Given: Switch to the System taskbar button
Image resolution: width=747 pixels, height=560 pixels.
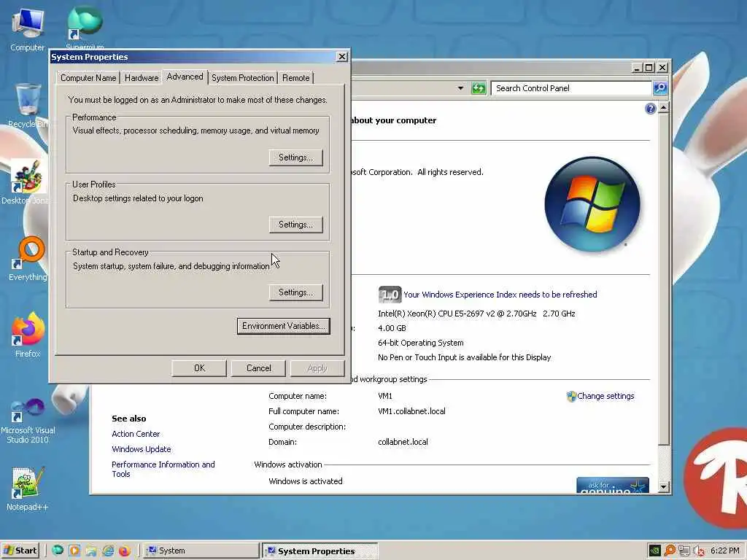Looking at the screenshot, I should pyautogui.click(x=201, y=551).
